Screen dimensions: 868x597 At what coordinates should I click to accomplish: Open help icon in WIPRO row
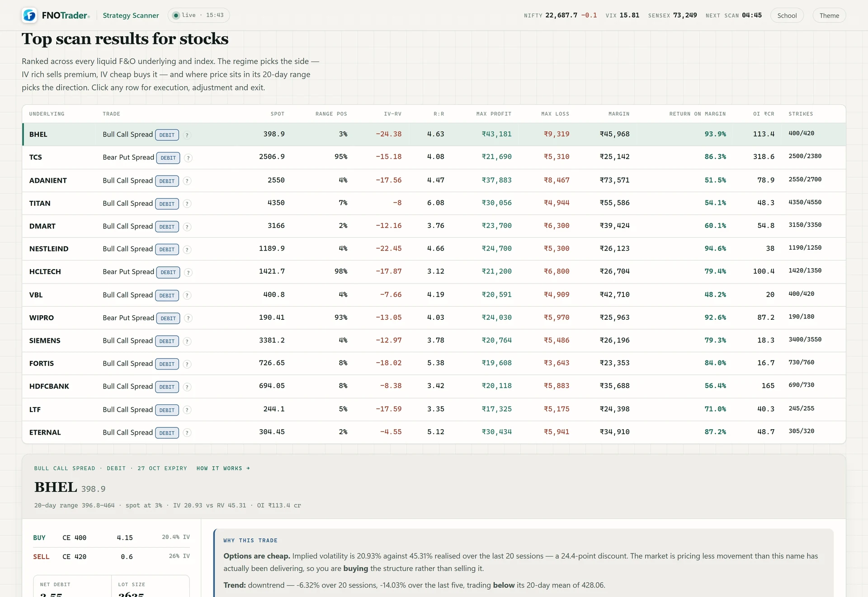pyautogui.click(x=188, y=318)
